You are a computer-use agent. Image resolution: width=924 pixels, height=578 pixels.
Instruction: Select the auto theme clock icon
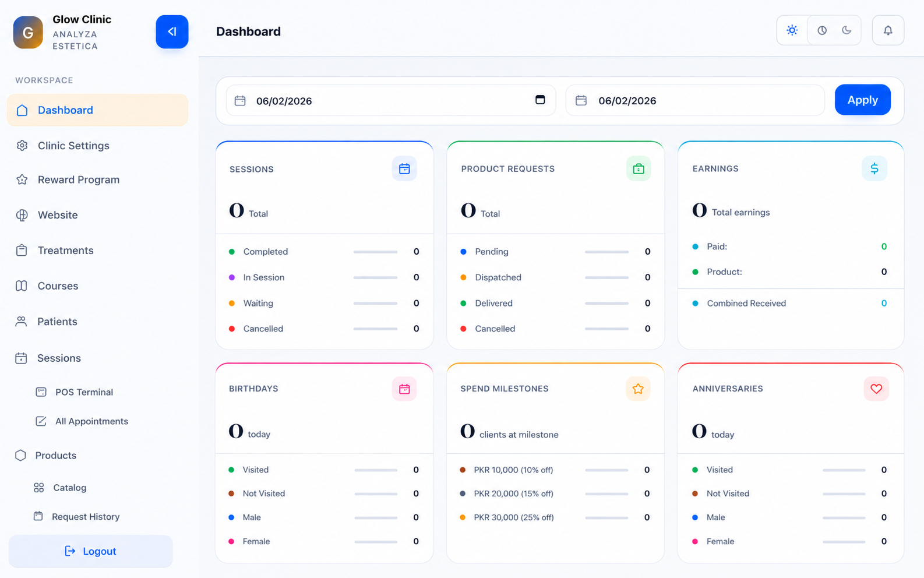pos(822,30)
